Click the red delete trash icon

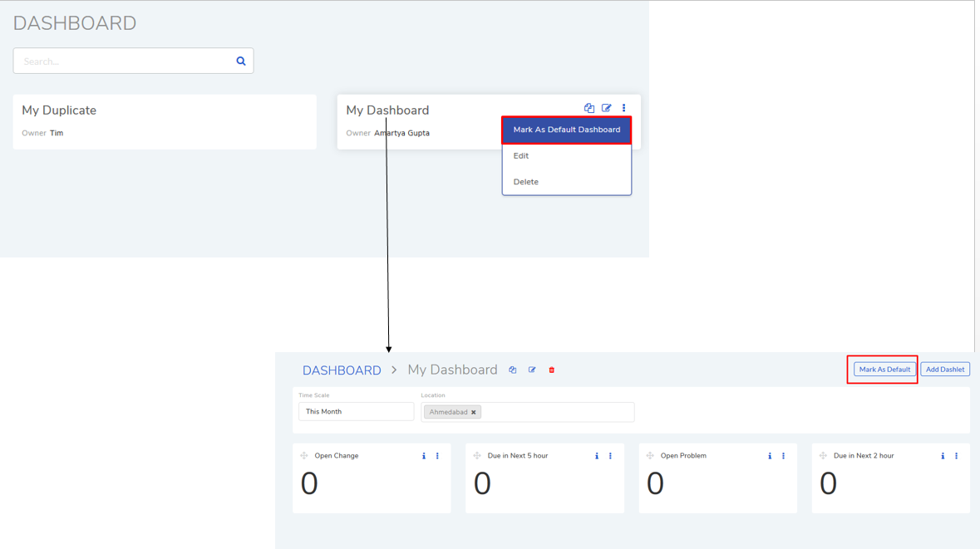[x=552, y=370]
